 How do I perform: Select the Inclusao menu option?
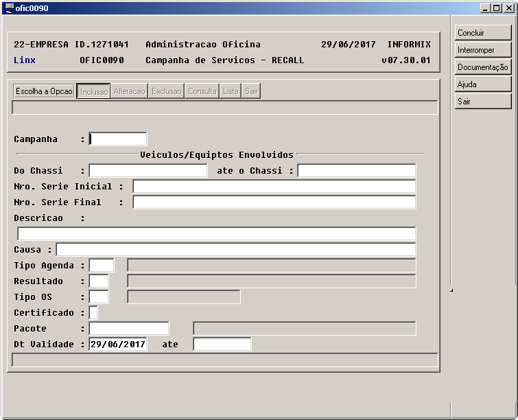pos(94,91)
